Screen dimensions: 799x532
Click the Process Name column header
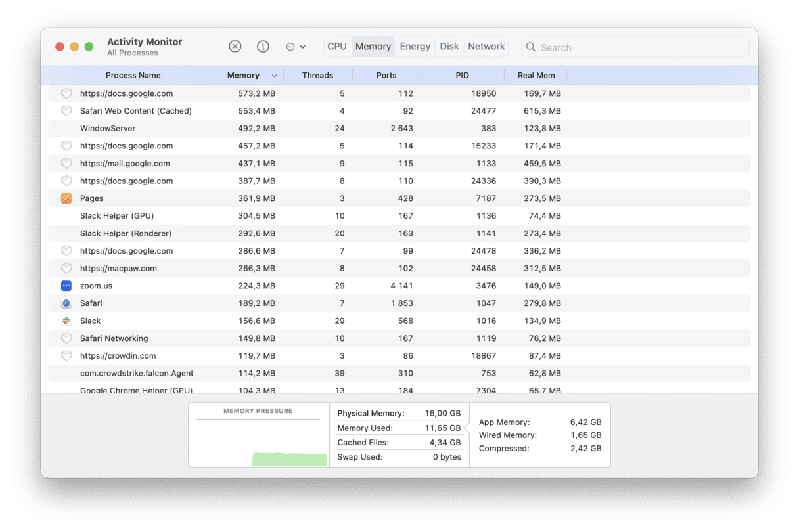pos(133,75)
